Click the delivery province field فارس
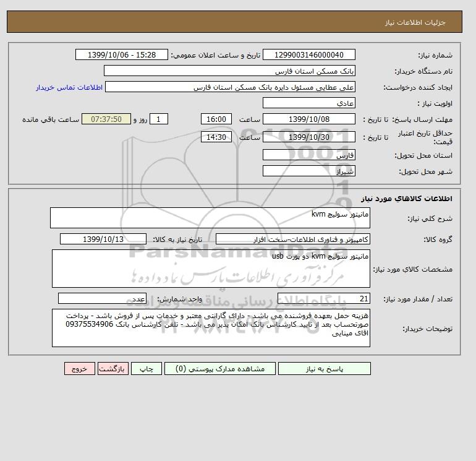The height and width of the screenshot is (461, 476). click(308, 155)
